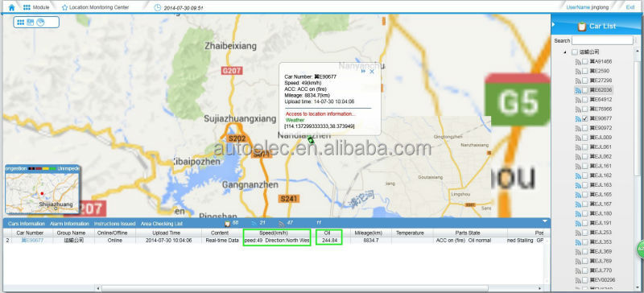Collapse the bottom data panel arrow
This screenshot has height=293, width=644.
(545, 221)
